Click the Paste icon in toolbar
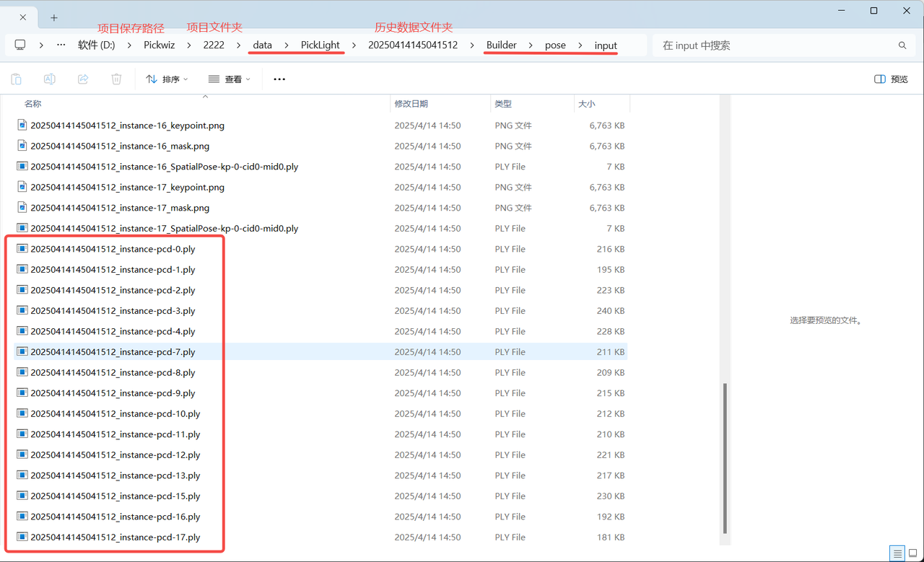Viewport: 924px width, 562px height. coord(16,79)
